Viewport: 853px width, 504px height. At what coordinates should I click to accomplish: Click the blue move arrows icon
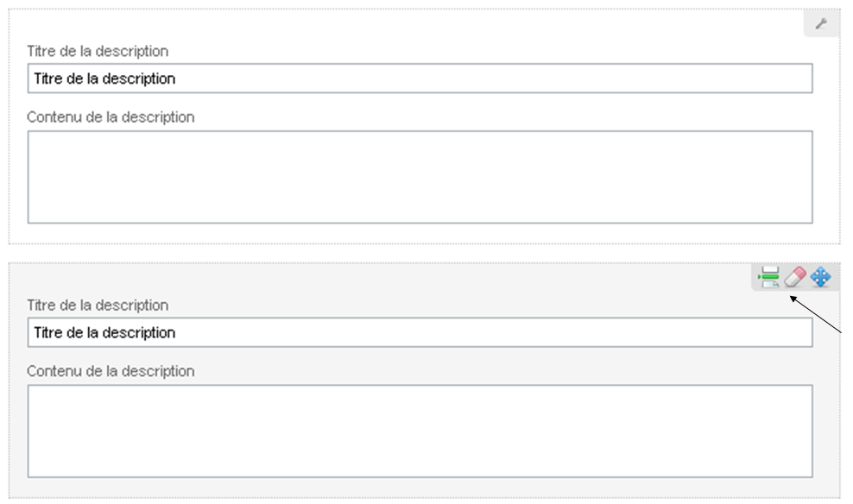click(820, 277)
